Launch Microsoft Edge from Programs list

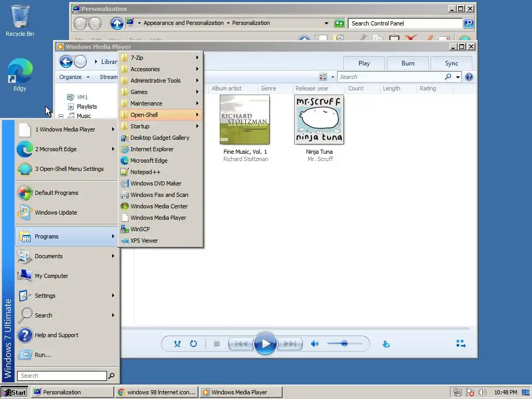tap(161, 161)
